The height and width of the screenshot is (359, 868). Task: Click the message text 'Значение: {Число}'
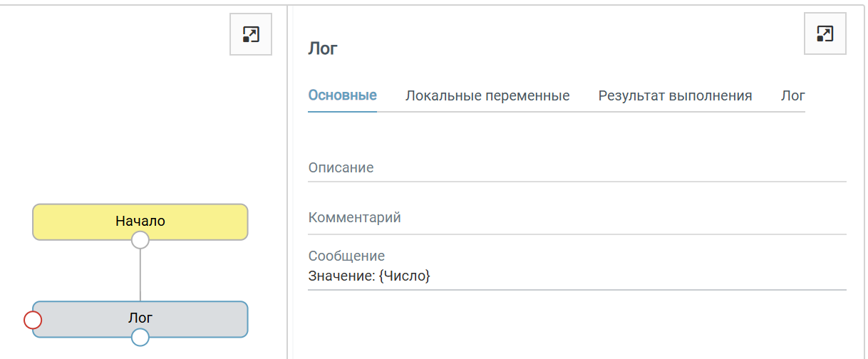click(x=369, y=276)
